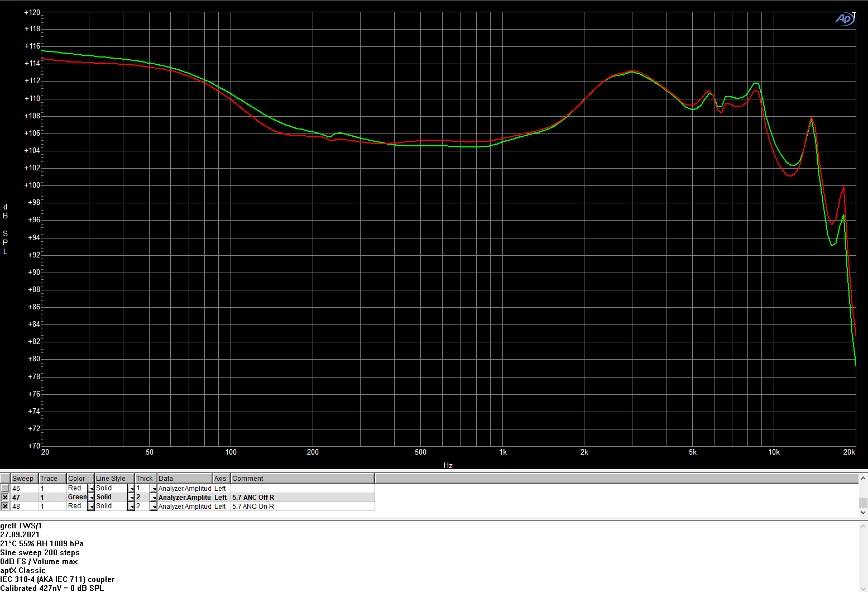The image size is (868, 592).
Task: Select the '5.7 ANC Off R' comment cell
Action: (x=303, y=498)
